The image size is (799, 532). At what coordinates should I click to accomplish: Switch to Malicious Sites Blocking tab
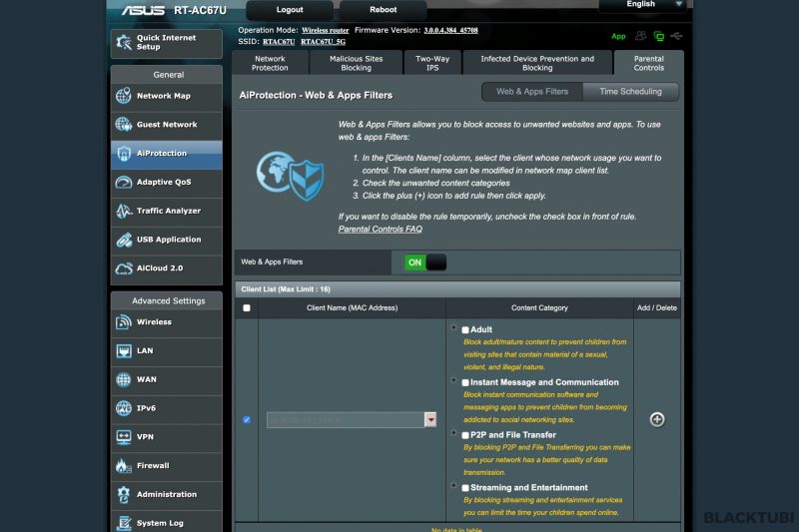(x=356, y=63)
